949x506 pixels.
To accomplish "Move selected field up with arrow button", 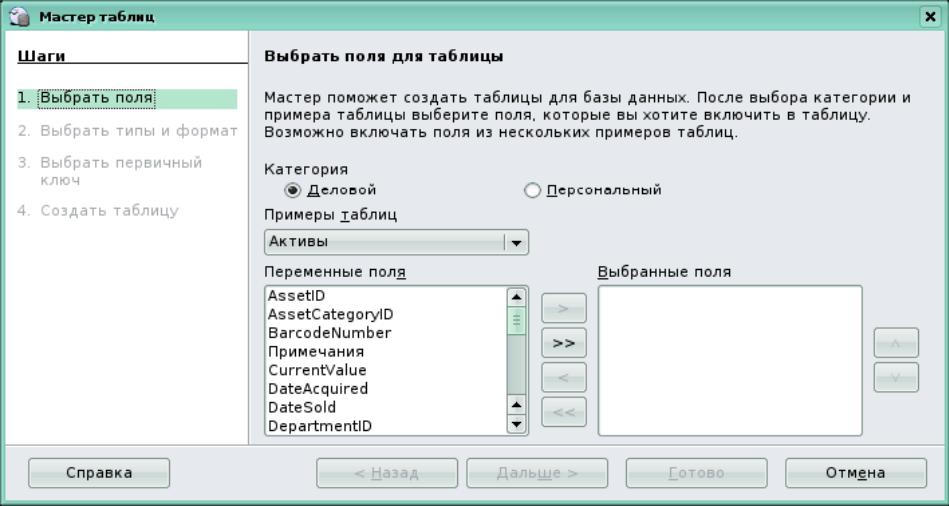I will click(896, 343).
